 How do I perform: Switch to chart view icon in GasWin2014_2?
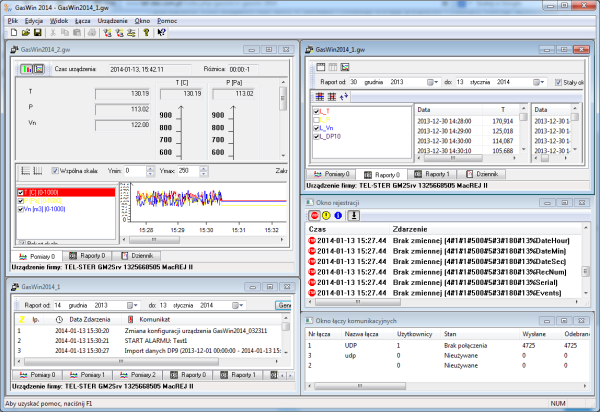click(x=37, y=68)
